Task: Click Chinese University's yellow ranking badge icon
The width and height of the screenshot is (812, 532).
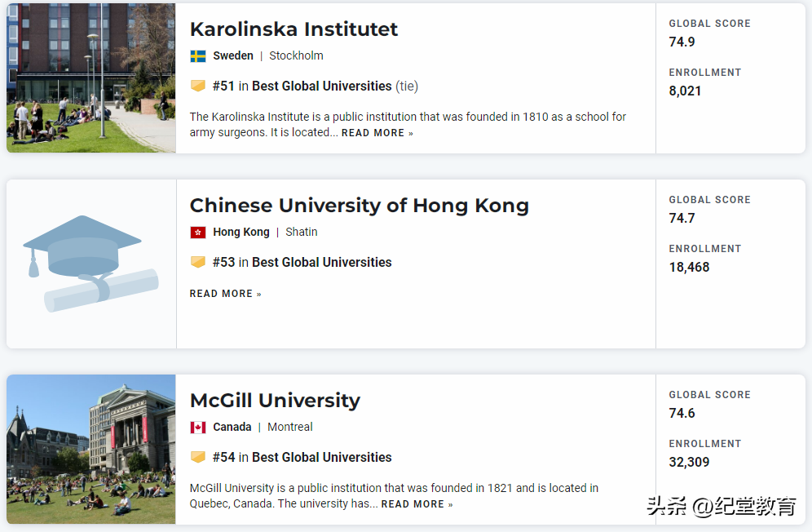Action: coord(198,262)
